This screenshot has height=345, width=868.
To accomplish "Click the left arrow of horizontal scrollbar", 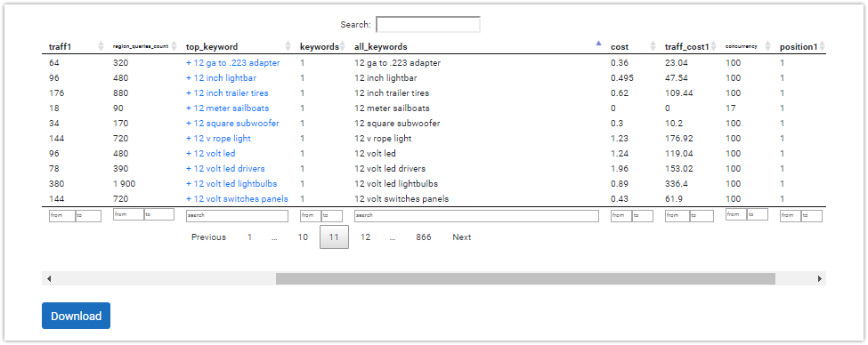I will pyautogui.click(x=49, y=278).
